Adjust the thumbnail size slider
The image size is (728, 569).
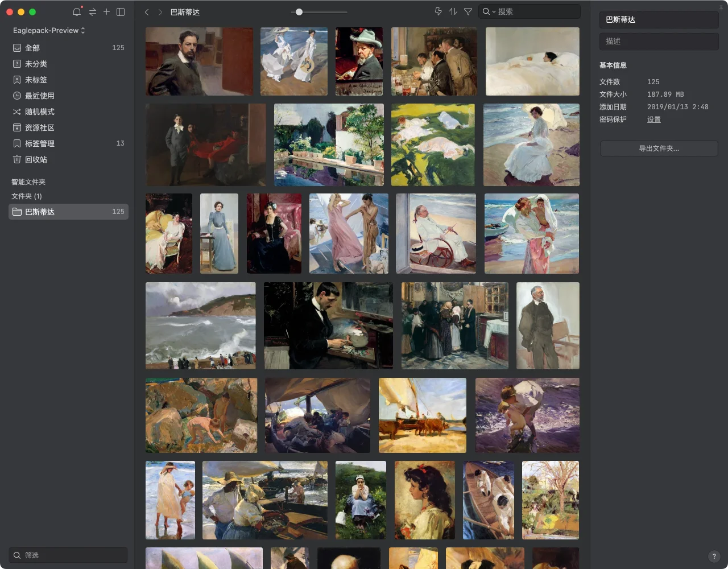(299, 12)
